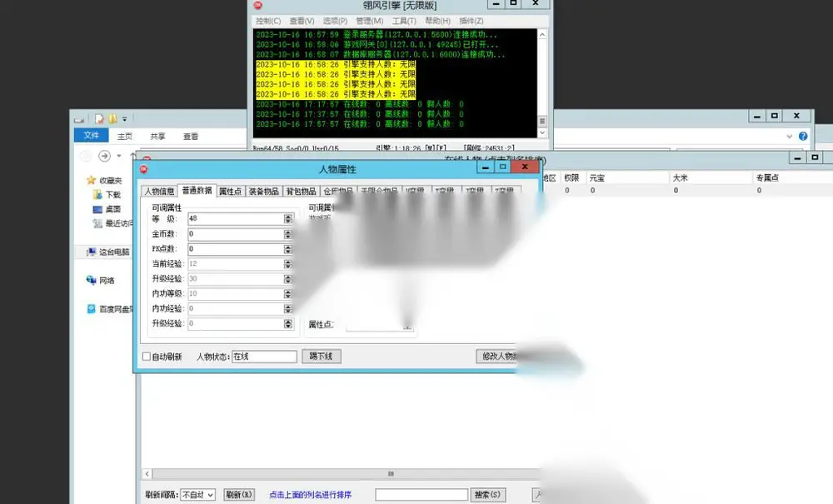Open the Explorer 文件 ribbon tab
This screenshot has height=504, width=833.
[x=92, y=136]
